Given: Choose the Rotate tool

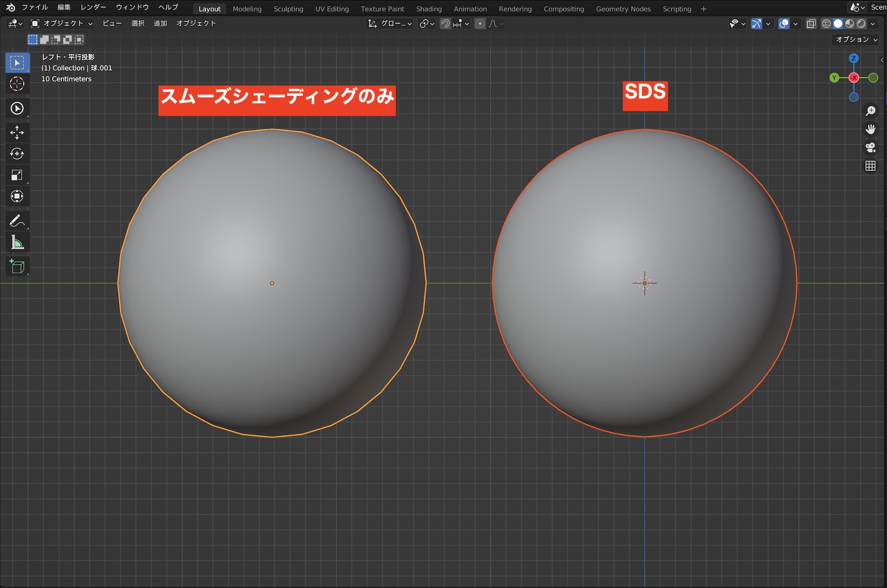Looking at the screenshot, I should pos(17,154).
